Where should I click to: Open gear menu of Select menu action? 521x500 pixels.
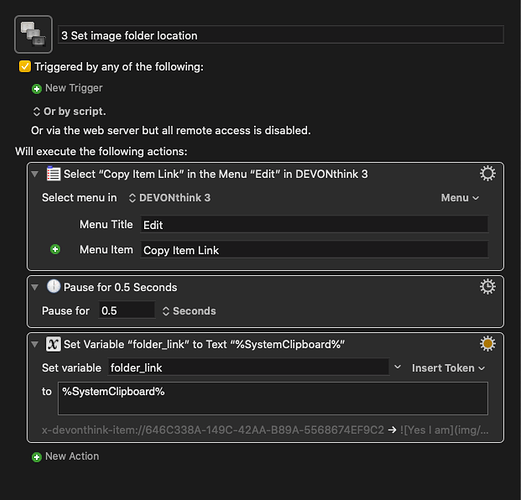pos(487,174)
